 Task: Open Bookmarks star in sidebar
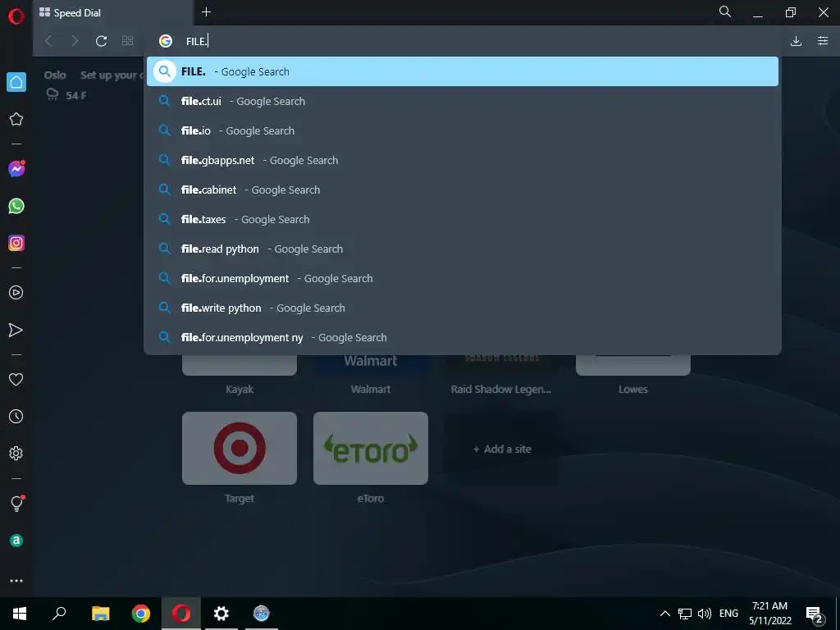(x=16, y=119)
